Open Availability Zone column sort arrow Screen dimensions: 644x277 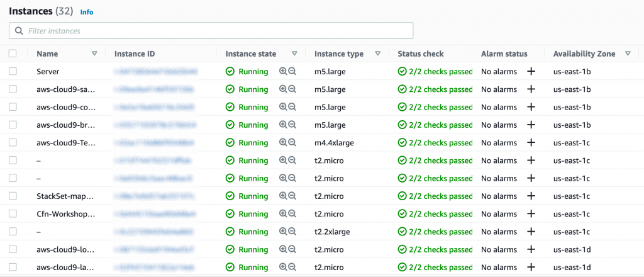click(628, 54)
